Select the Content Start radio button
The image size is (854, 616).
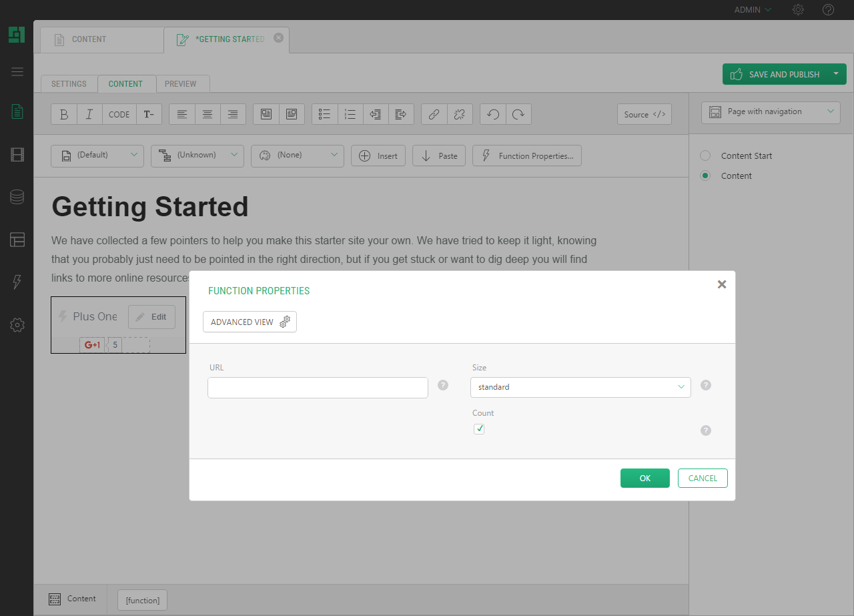pyautogui.click(x=705, y=156)
